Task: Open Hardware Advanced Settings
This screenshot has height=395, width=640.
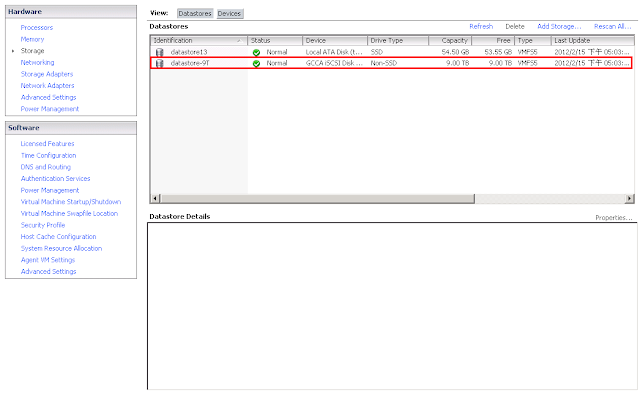Action: (x=48, y=98)
